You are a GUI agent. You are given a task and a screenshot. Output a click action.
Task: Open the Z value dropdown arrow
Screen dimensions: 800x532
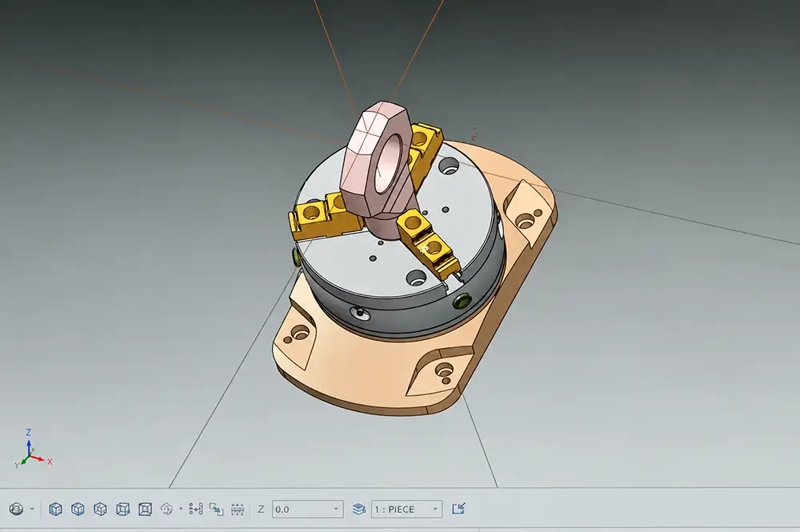336,509
